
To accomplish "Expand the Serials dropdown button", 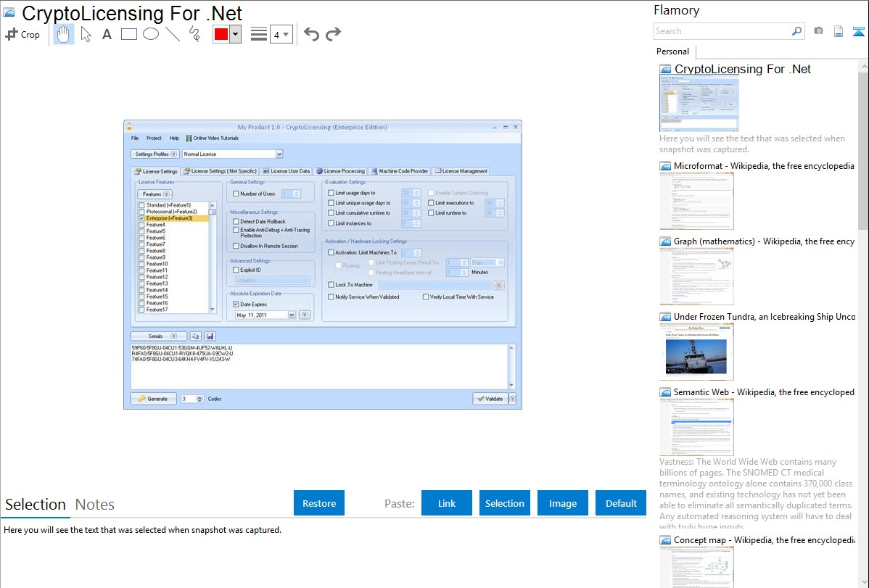I will (159, 336).
